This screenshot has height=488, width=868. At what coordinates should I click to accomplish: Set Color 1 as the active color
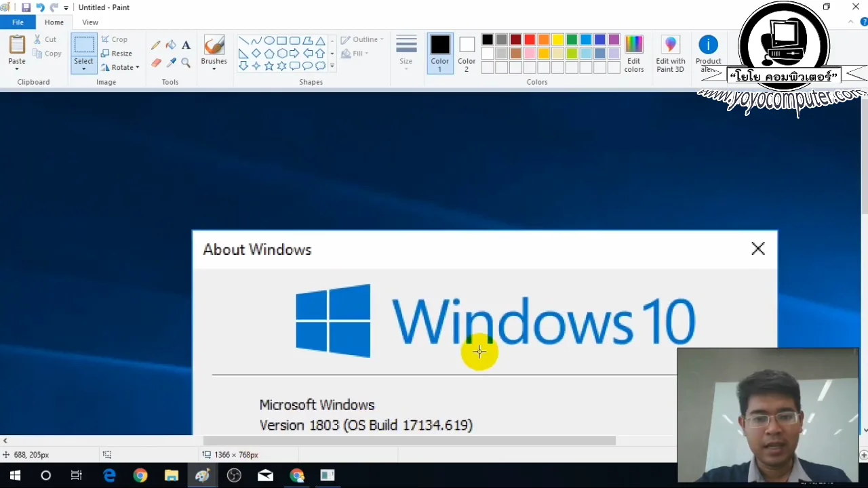pos(439,53)
